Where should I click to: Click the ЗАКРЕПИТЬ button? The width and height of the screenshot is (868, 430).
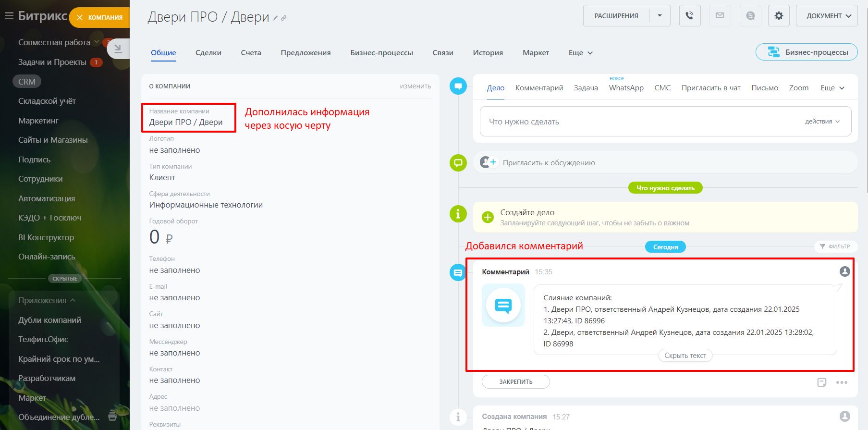(516, 382)
